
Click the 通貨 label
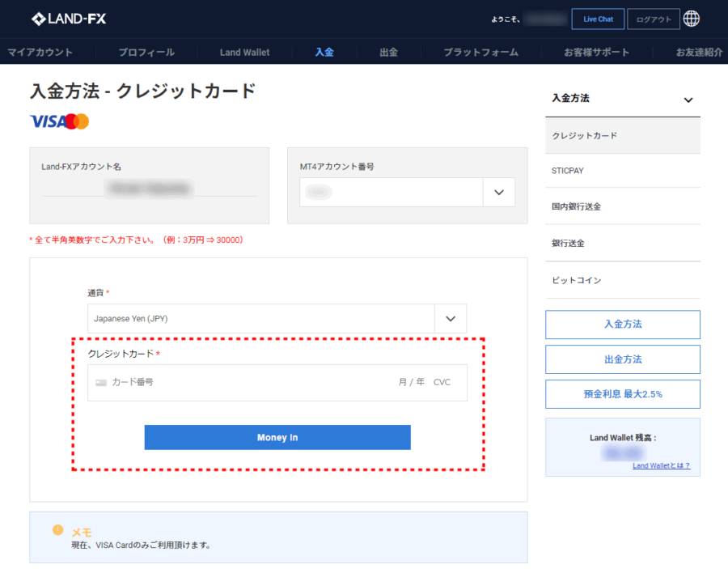click(95, 293)
